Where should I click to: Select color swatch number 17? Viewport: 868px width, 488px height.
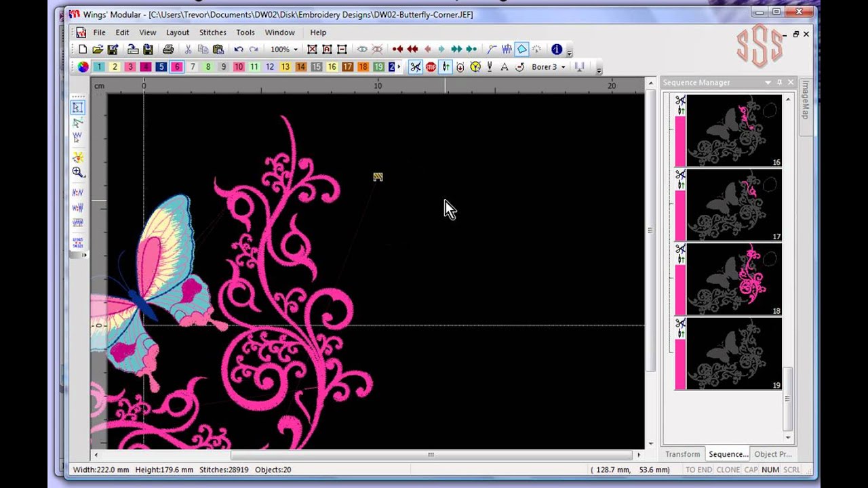(x=347, y=67)
